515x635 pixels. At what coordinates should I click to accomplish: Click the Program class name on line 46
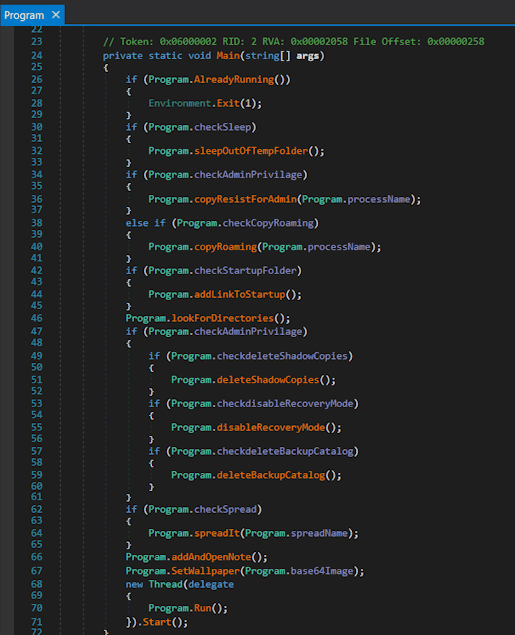pyautogui.click(x=145, y=318)
